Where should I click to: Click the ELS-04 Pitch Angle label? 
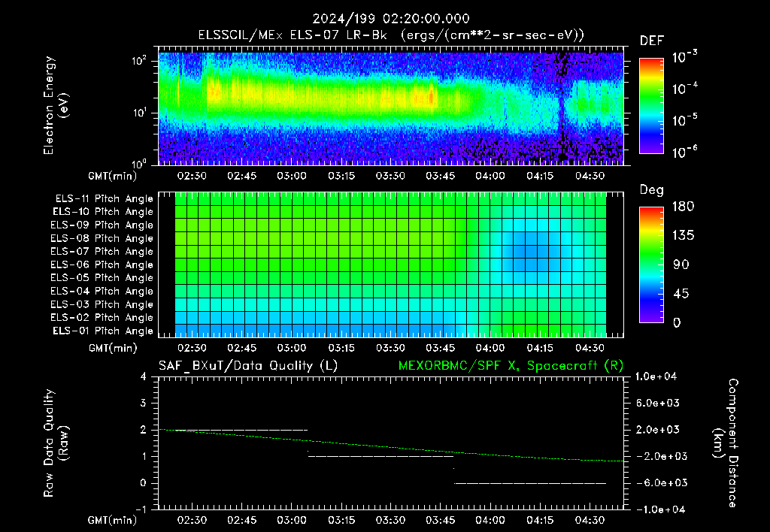tap(102, 291)
